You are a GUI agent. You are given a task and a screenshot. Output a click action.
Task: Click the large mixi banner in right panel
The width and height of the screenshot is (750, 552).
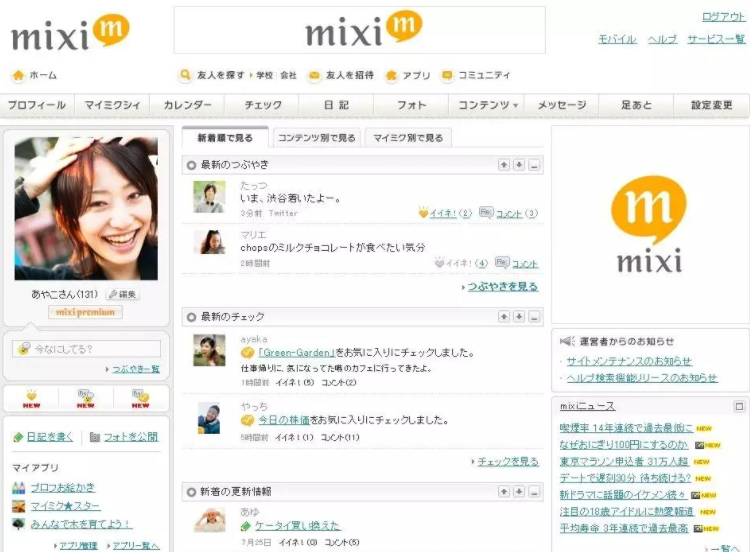pos(650,225)
